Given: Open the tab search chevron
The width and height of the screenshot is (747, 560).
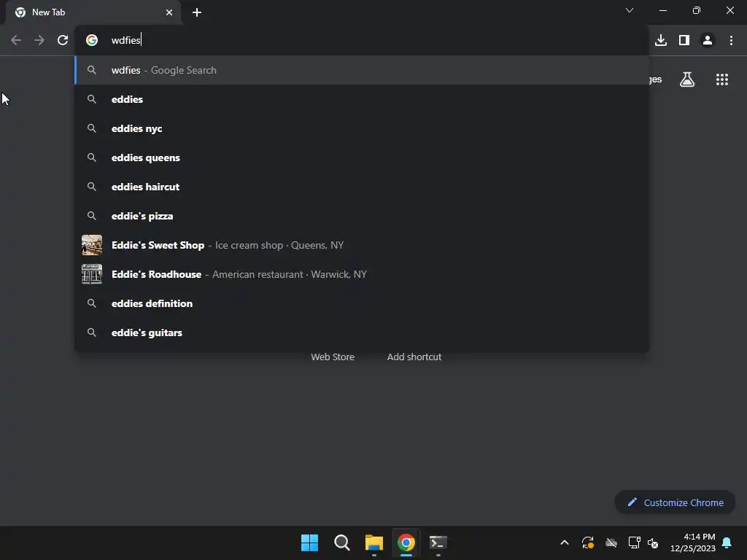Looking at the screenshot, I should click(630, 10).
